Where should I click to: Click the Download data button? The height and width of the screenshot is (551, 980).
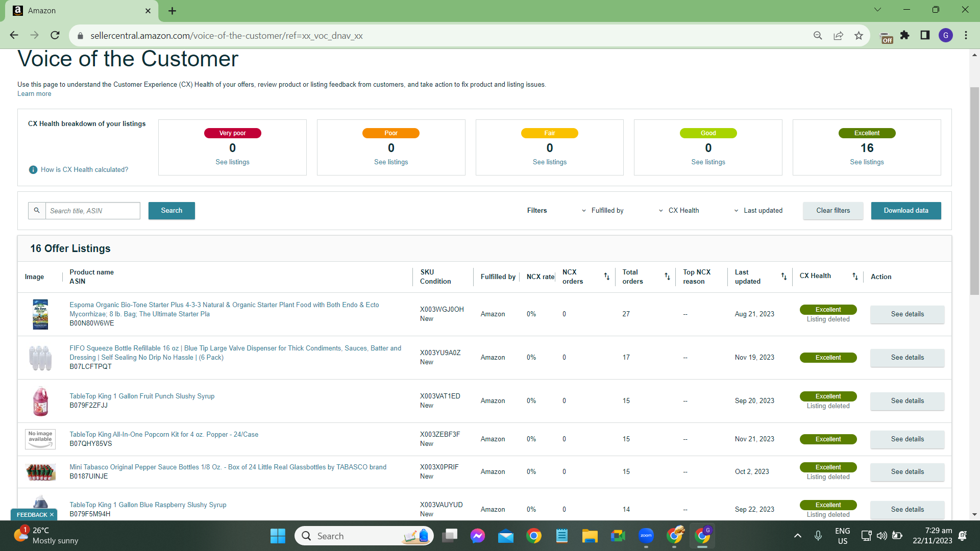tap(906, 211)
